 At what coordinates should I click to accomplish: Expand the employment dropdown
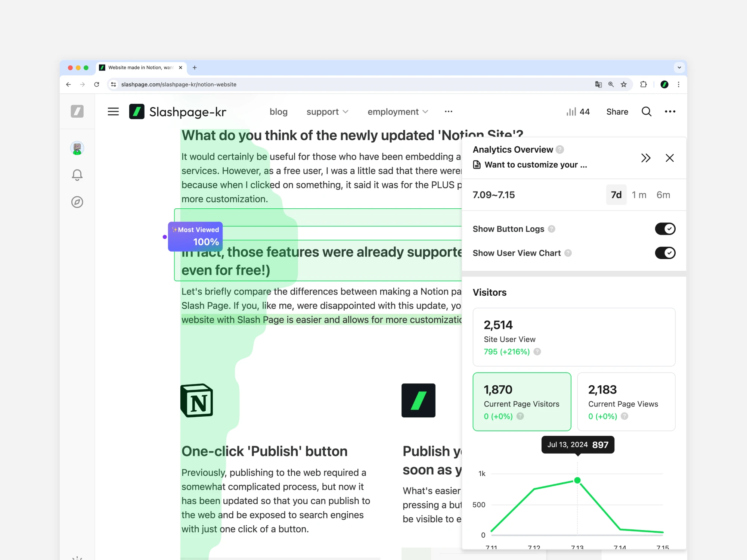pyautogui.click(x=398, y=112)
